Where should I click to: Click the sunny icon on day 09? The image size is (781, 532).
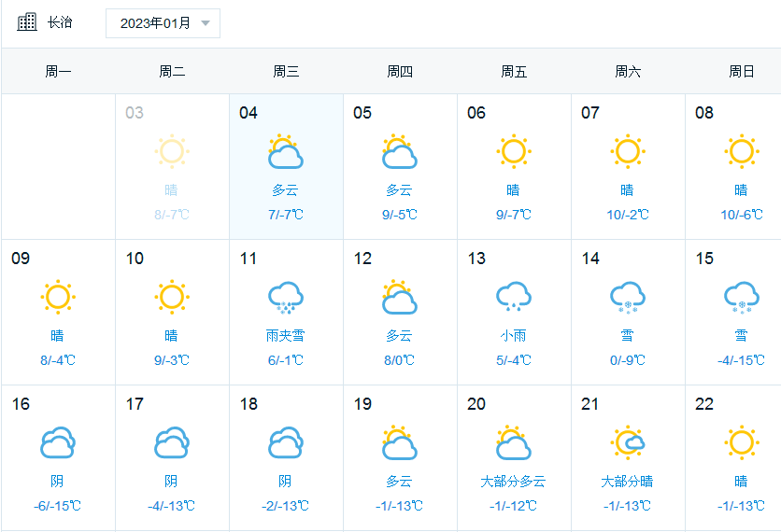point(58,297)
